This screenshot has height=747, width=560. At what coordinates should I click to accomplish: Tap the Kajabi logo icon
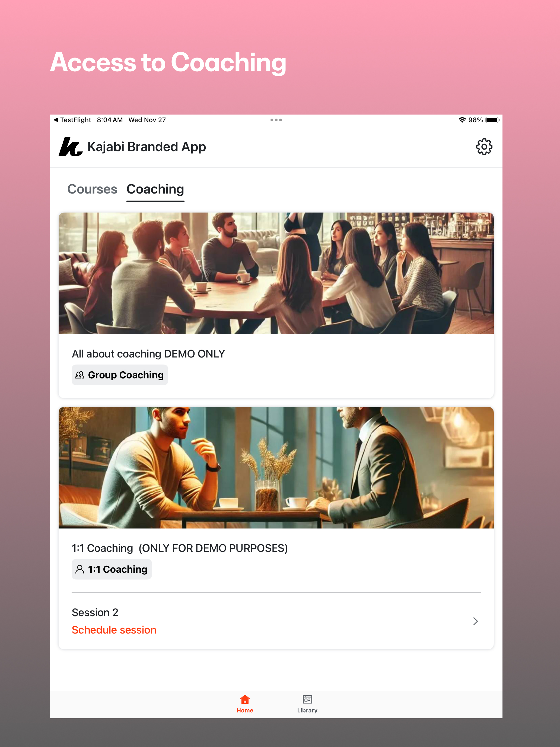(71, 147)
